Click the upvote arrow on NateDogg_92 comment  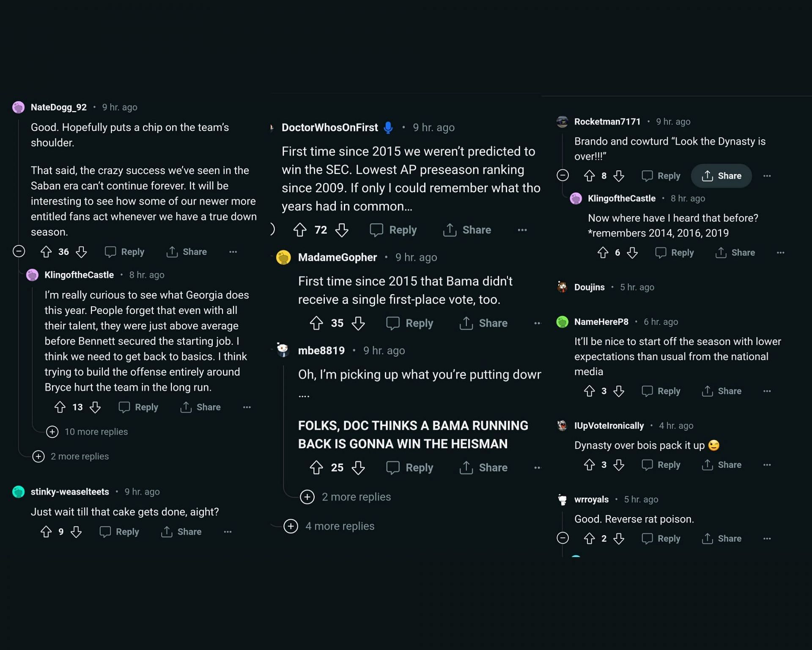click(x=47, y=251)
